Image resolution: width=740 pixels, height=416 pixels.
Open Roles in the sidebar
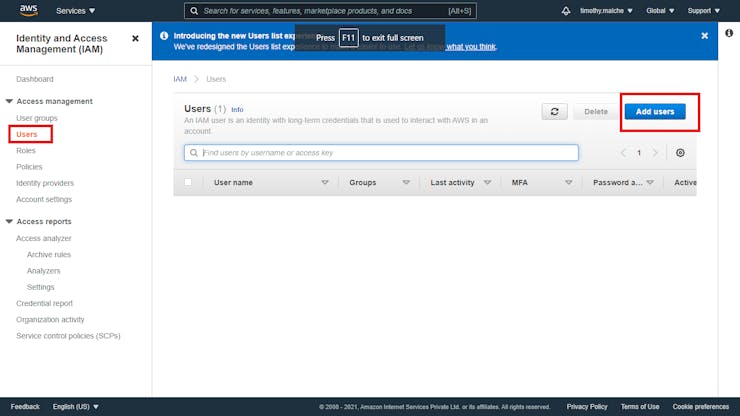click(25, 150)
